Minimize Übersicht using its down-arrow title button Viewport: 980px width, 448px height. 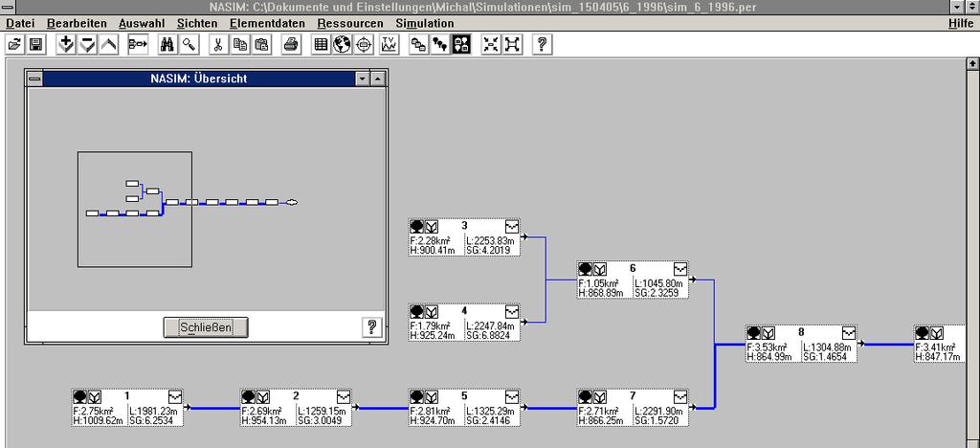363,78
